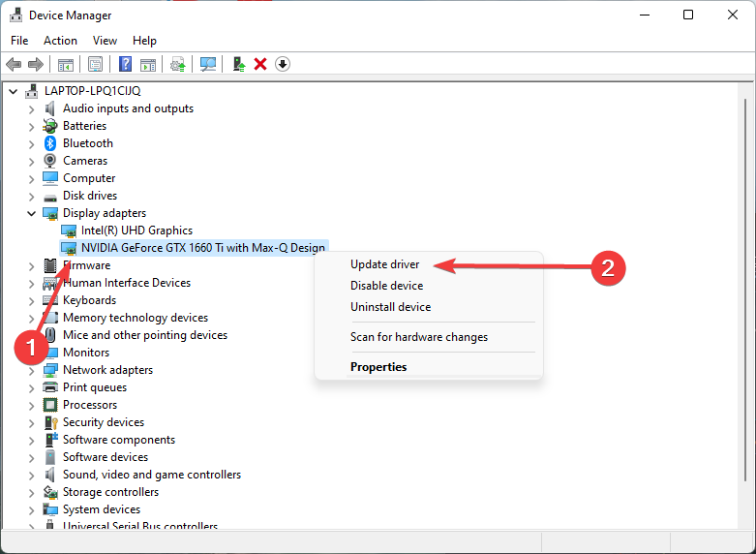The image size is (756, 554).
Task: Expand the Processors node
Action: pyautogui.click(x=31, y=406)
